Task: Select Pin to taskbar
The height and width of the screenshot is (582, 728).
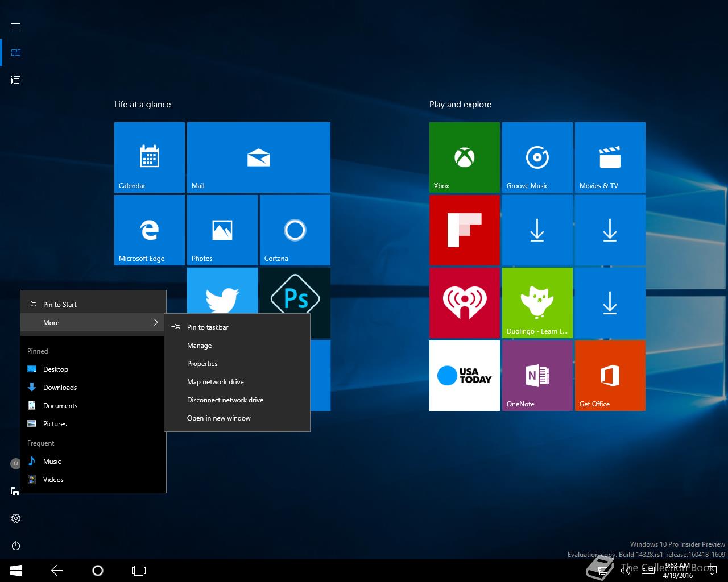Action: (237, 327)
